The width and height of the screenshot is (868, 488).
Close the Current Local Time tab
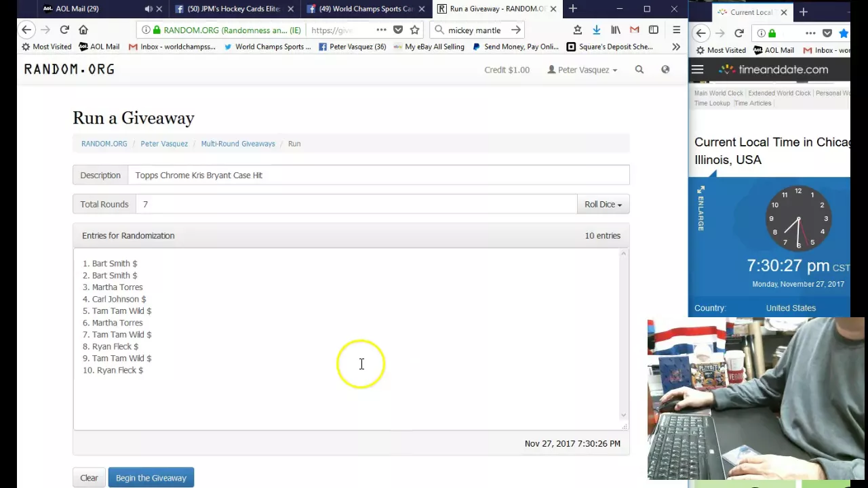(x=784, y=12)
